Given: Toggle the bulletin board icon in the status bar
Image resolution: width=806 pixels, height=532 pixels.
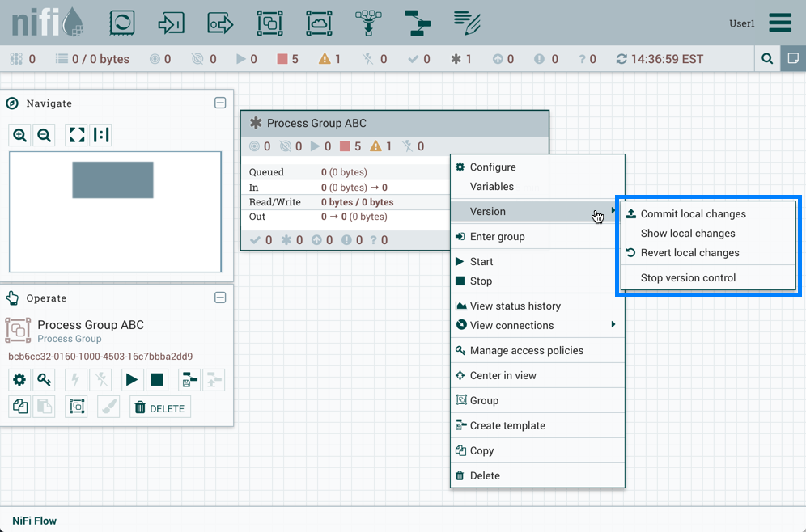Looking at the screenshot, I should click(x=793, y=59).
